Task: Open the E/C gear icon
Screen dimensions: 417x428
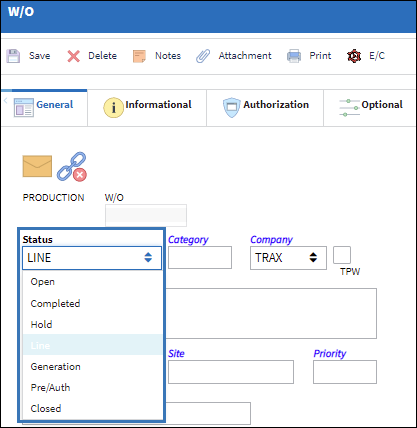Action: click(354, 56)
